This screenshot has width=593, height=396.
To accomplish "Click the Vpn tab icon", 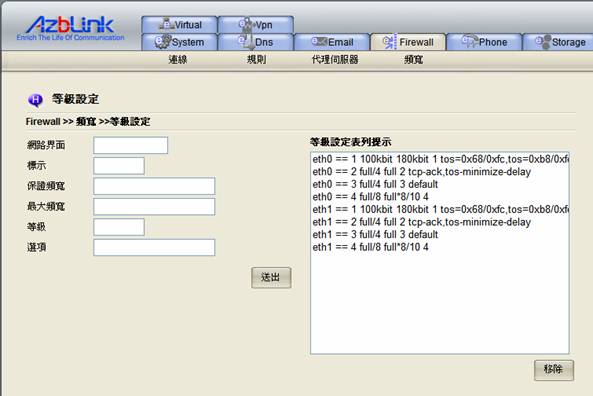I will point(246,24).
